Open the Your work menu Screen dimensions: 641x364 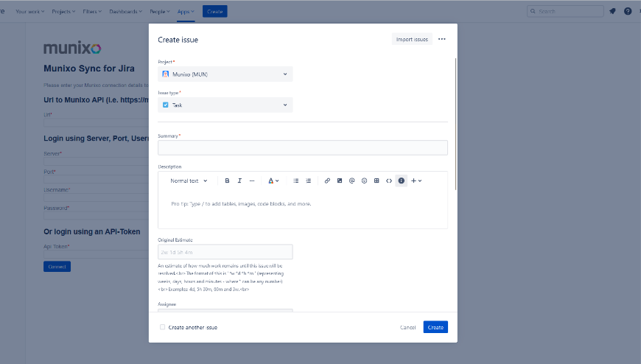tap(30, 12)
